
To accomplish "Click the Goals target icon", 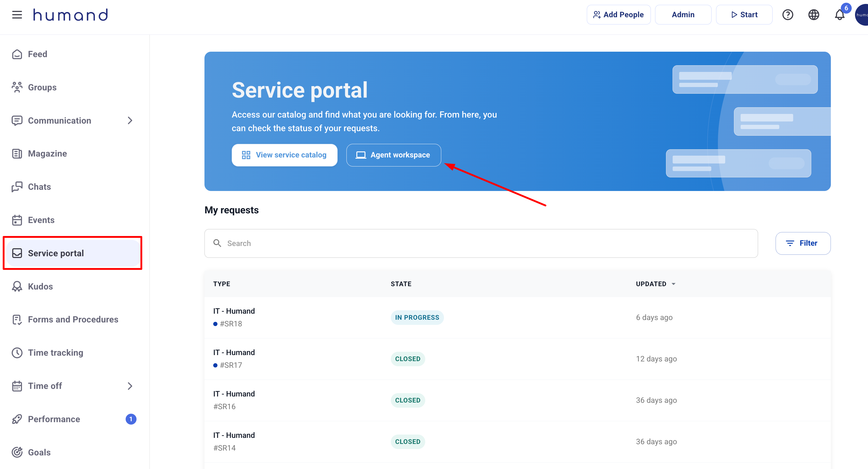I will 17,452.
